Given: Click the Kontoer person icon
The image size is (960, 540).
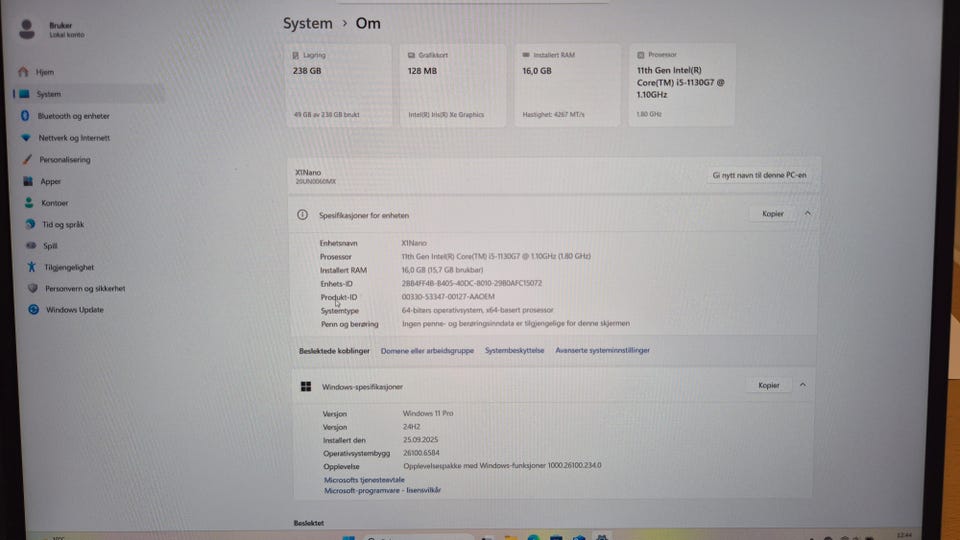Looking at the screenshot, I should (29, 203).
